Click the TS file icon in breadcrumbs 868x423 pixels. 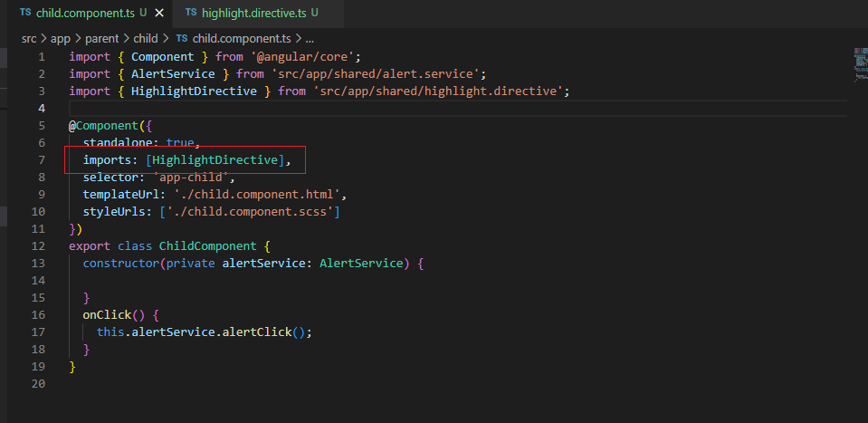tap(182, 39)
